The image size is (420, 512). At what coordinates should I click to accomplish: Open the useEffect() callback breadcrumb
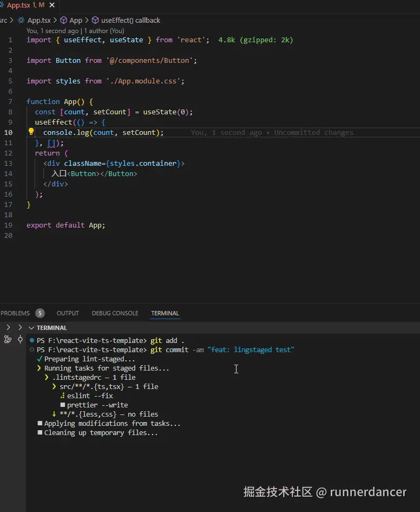[x=130, y=20]
